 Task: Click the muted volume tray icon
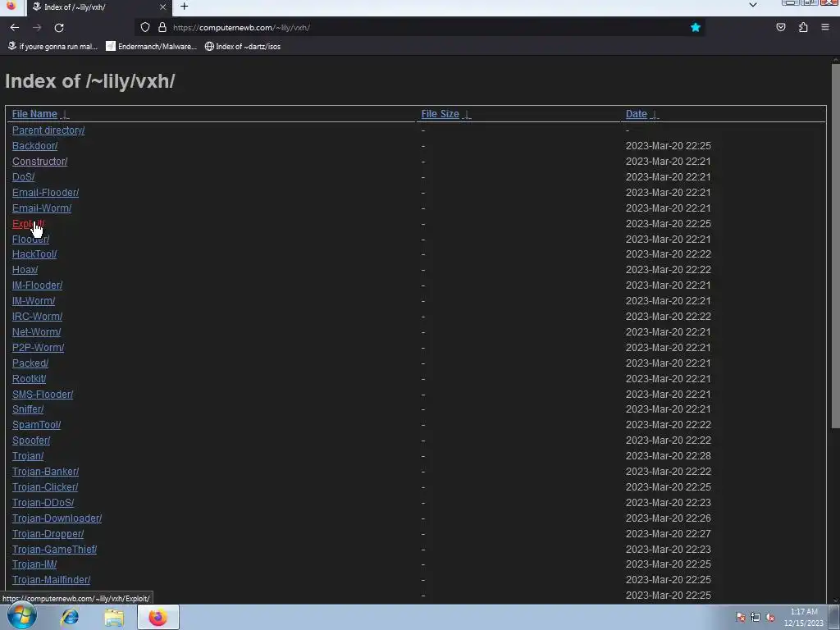point(770,617)
